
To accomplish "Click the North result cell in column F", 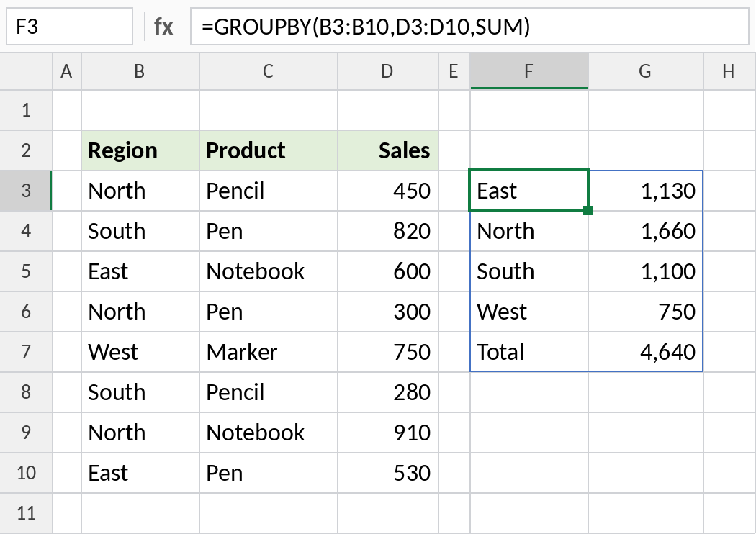I will coord(529,231).
